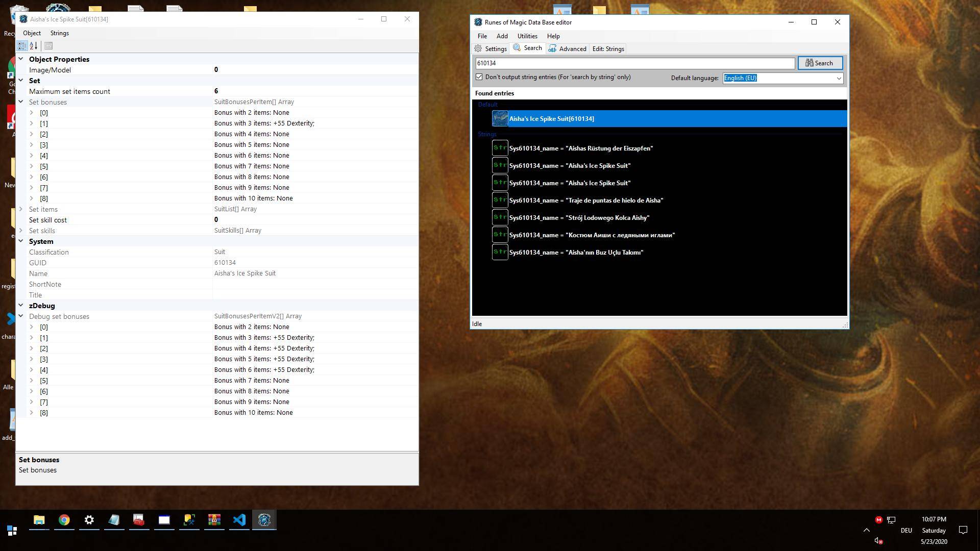
Task: Open the taskbar clock showing 10:07 PM
Action: point(934,531)
